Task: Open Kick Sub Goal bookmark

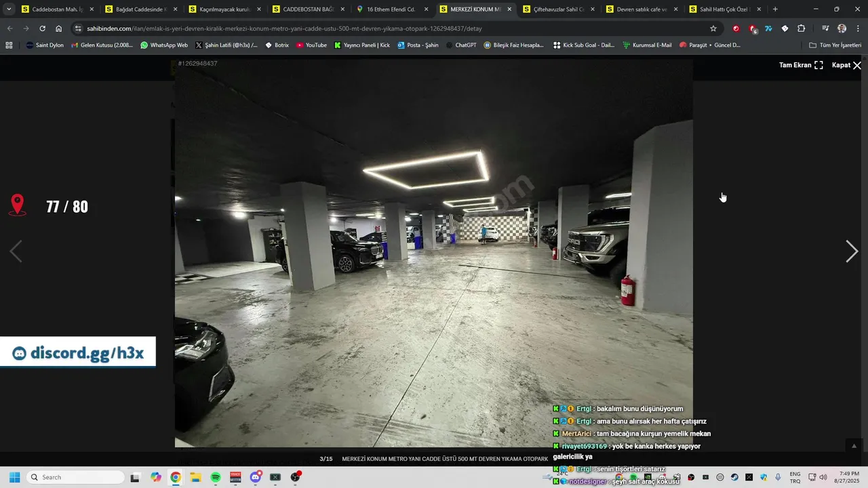Action: 584,45
